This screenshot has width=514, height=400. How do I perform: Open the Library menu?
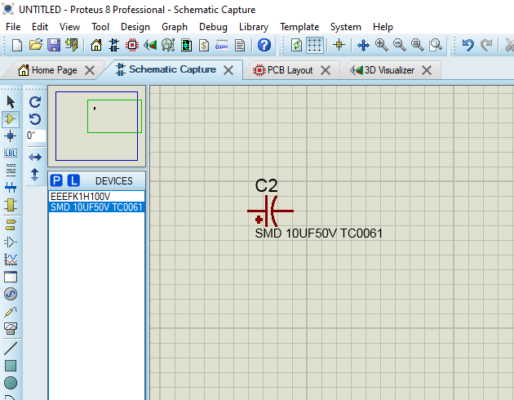click(x=253, y=27)
